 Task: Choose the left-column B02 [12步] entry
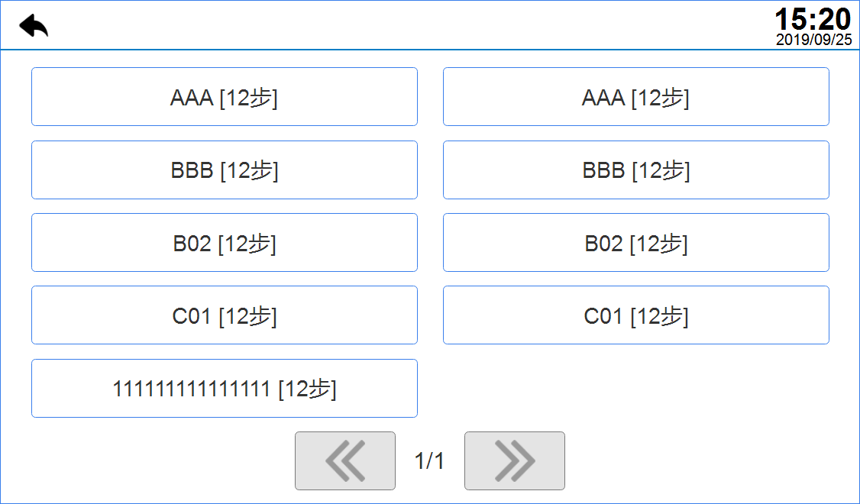point(224,243)
